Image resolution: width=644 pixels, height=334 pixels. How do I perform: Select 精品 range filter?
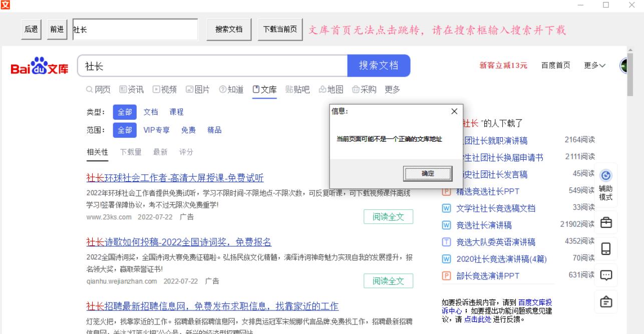214,130
